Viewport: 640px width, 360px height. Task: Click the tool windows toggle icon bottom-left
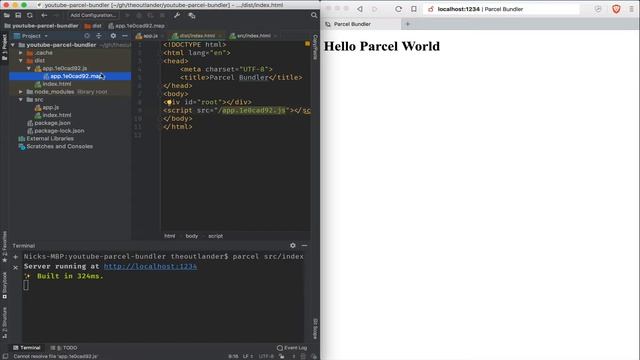(x=5, y=356)
